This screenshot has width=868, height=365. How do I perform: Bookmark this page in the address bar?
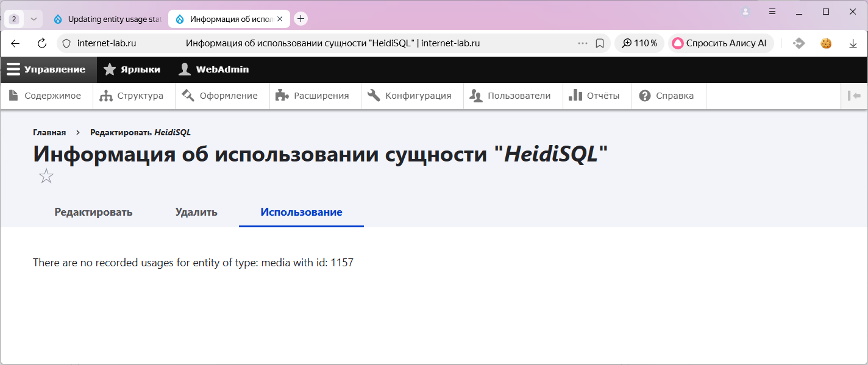[600, 43]
